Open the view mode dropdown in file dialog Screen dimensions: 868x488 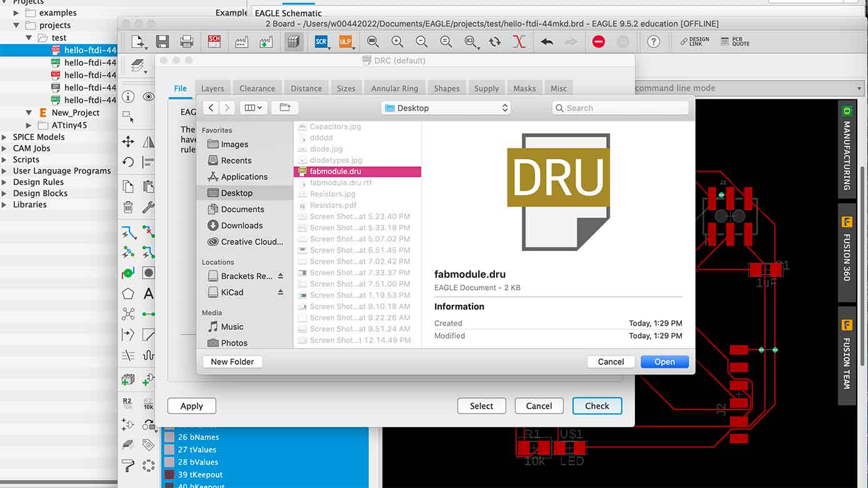[254, 107]
